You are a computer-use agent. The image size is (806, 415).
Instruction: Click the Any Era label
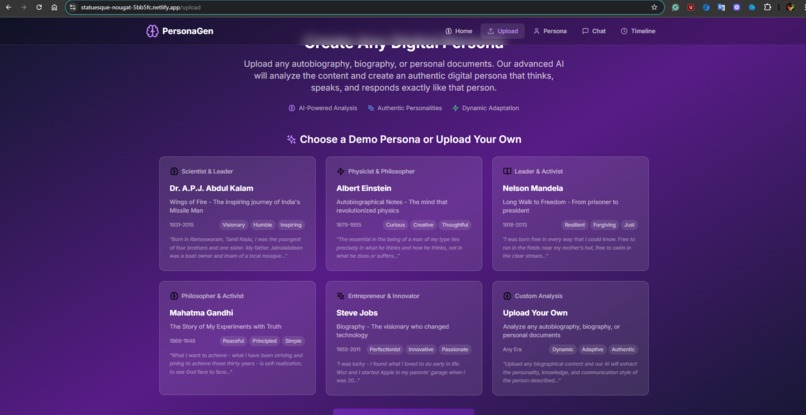512,349
